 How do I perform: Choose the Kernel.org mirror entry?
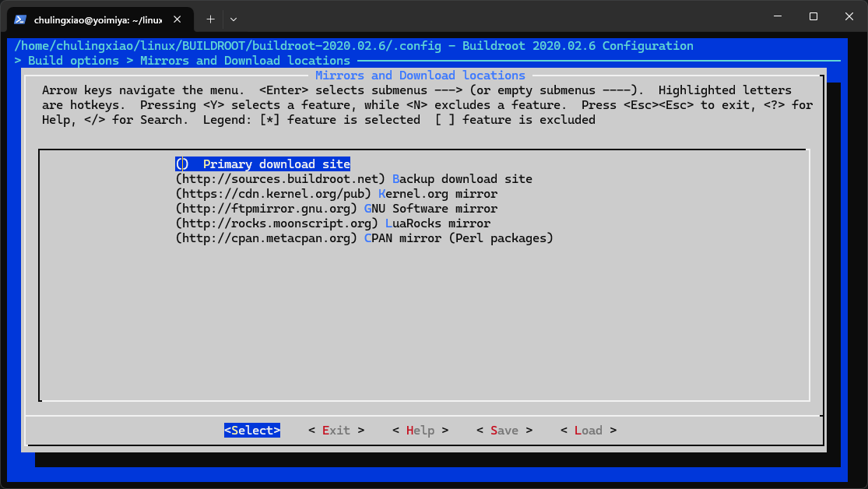(336, 194)
